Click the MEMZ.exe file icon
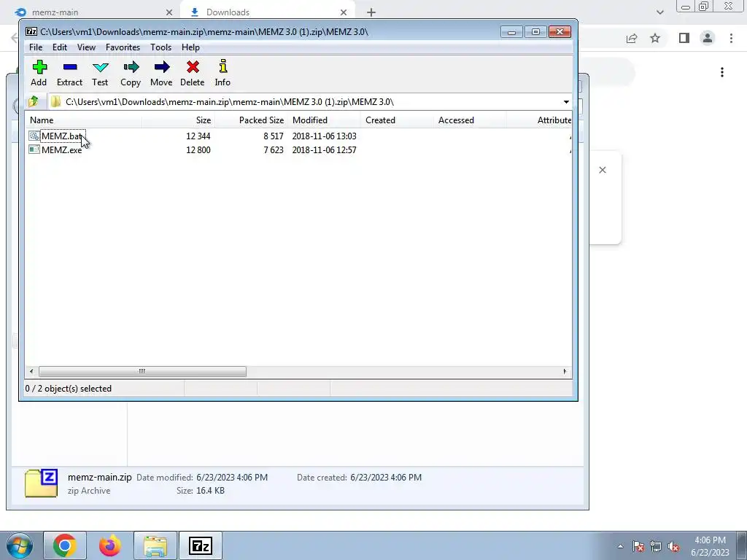 pos(34,149)
